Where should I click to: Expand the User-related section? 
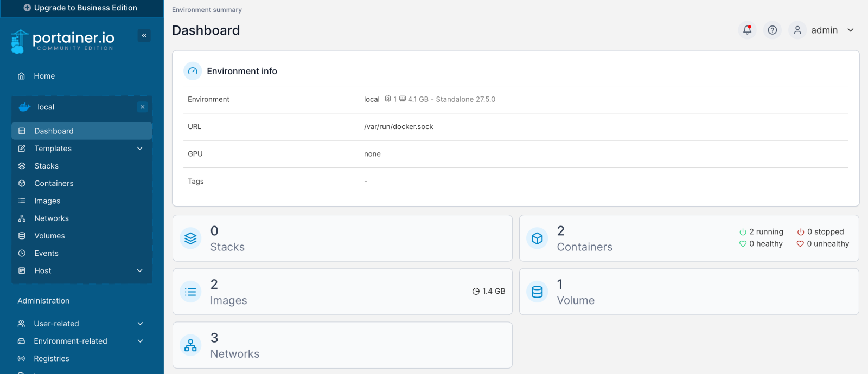141,324
